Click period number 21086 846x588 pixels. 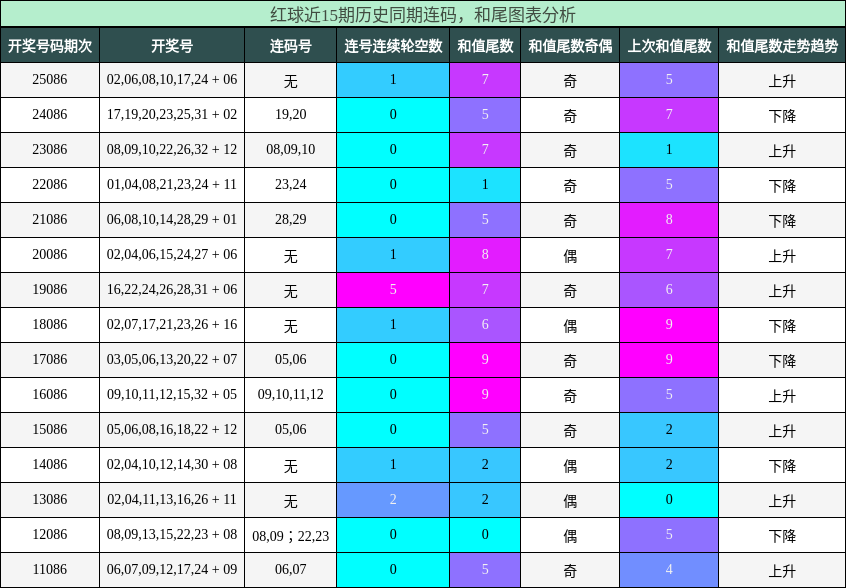pos(50,220)
